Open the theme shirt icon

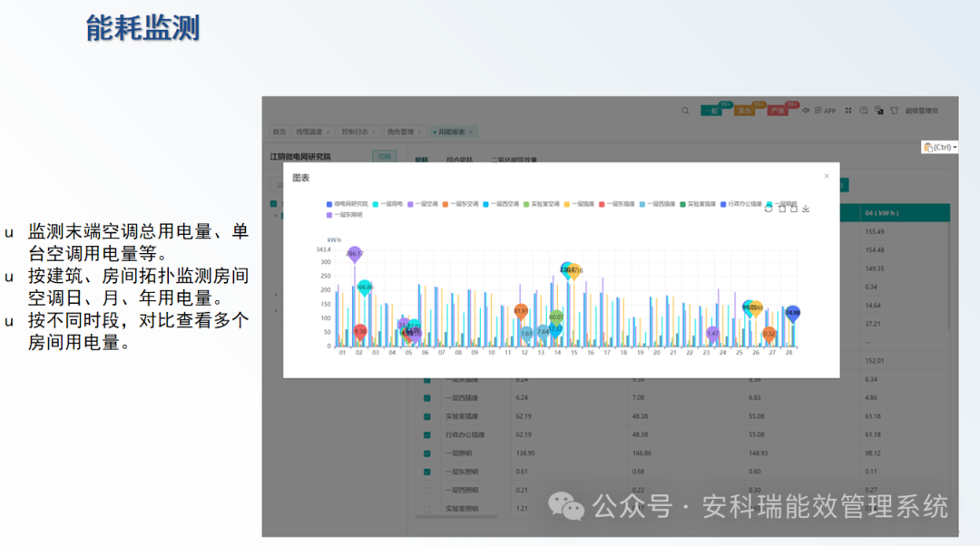[x=895, y=111]
